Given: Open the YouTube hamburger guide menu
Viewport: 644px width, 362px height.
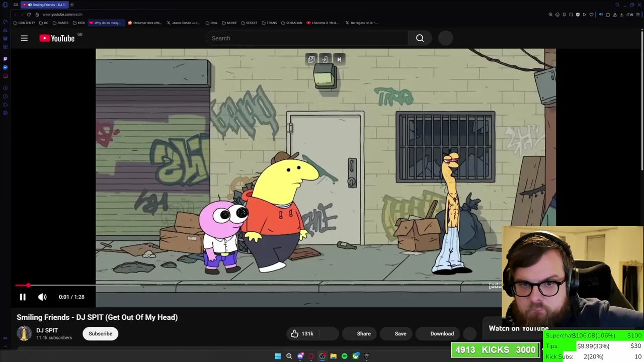Looking at the screenshot, I should click(x=24, y=38).
